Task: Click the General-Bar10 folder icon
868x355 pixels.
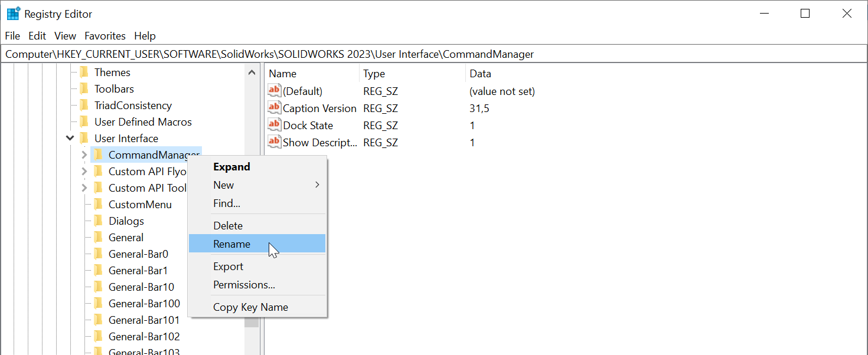Action: (x=98, y=287)
